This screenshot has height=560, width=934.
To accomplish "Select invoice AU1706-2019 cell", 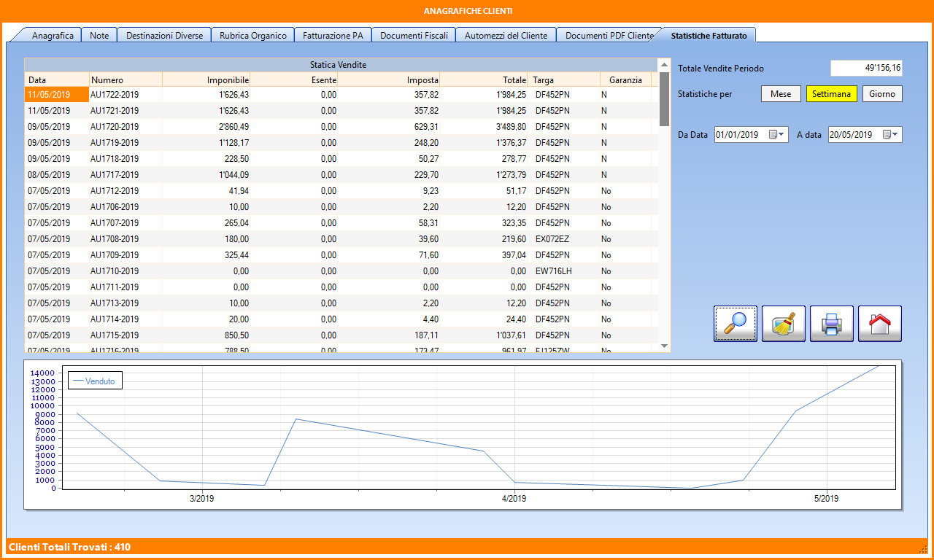I will [x=126, y=207].
